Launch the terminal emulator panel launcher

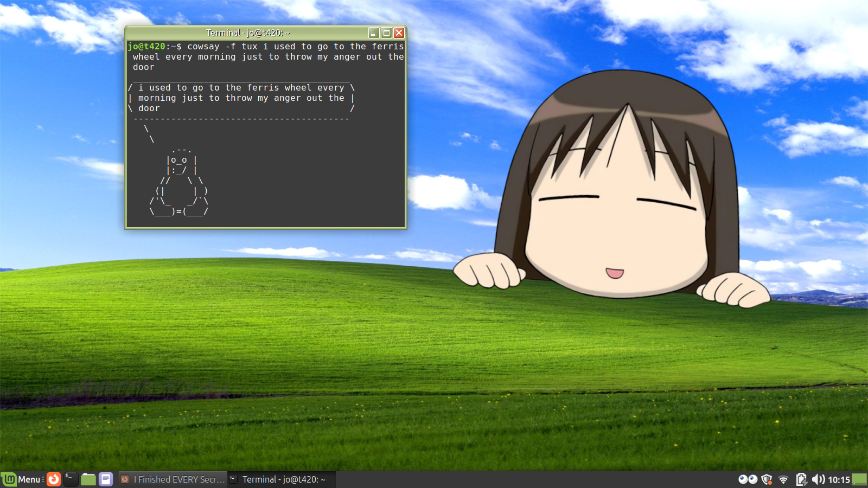[71, 479]
